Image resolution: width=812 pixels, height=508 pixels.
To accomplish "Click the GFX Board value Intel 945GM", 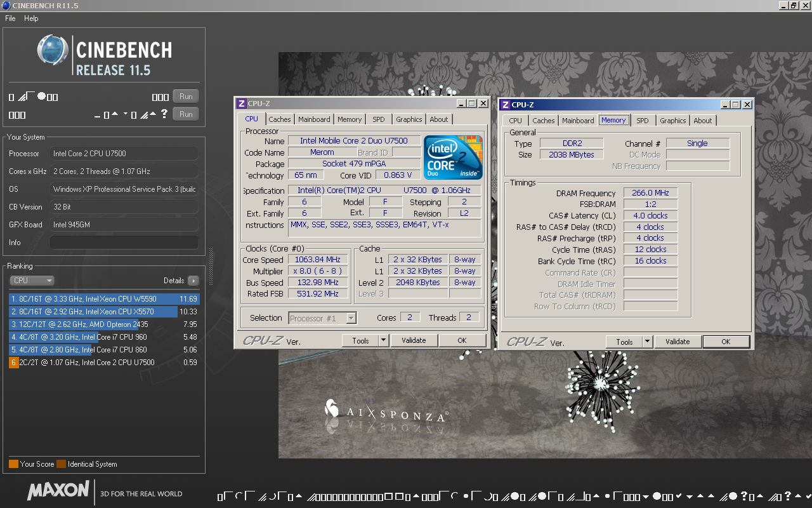I will (x=124, y=225).
